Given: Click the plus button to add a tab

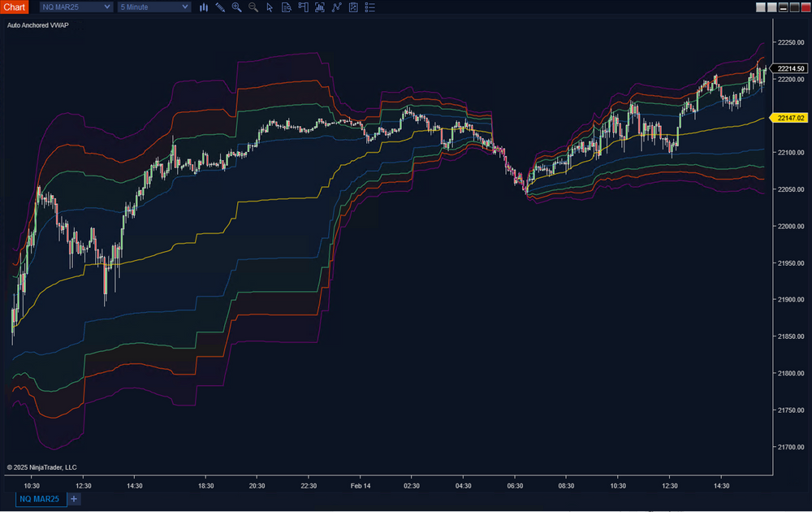Looking at the screenshot, I should [x=73, y=499].
